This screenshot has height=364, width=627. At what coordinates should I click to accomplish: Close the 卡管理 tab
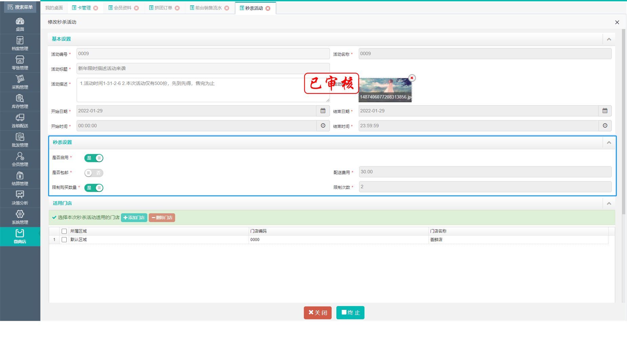(96, 8)
